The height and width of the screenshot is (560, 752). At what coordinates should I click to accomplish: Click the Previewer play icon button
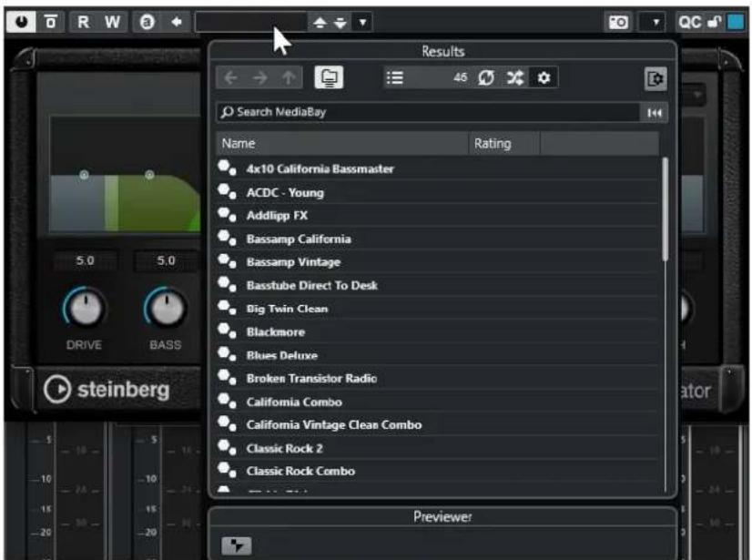point(237,545)
